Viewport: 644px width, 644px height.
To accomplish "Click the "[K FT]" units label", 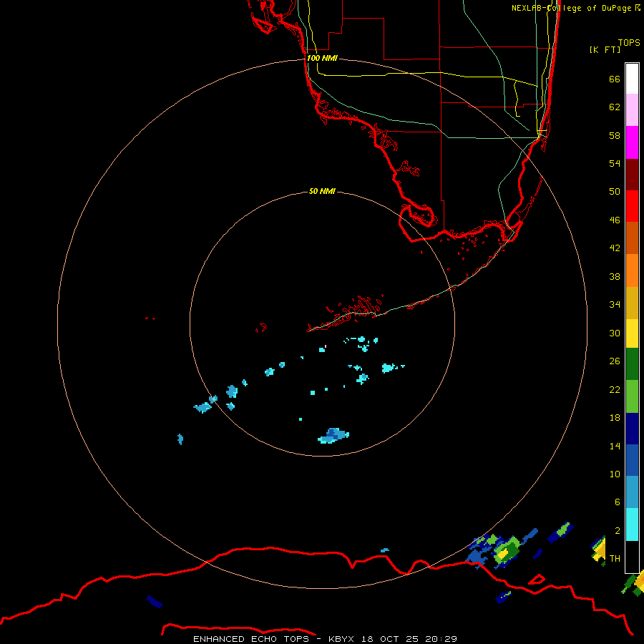I will (605, 49).
